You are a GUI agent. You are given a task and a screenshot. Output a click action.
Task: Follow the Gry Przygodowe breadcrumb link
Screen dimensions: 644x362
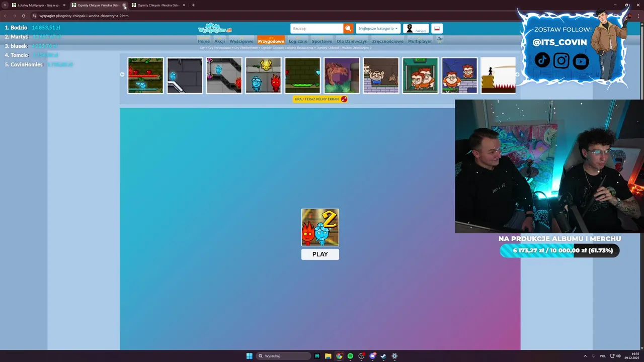click(220, 48)
